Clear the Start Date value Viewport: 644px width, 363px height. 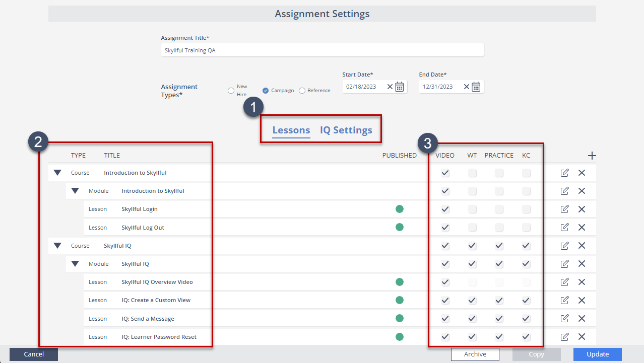coord(390,87)
